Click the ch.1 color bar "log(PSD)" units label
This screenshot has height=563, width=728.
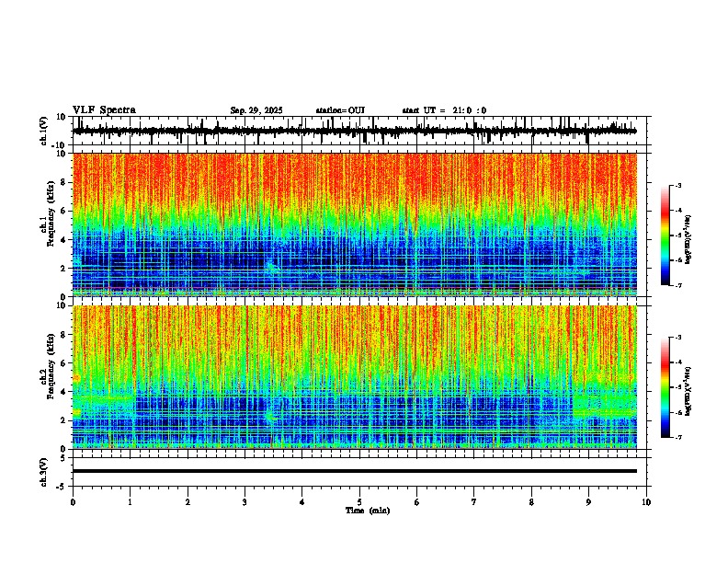pyautogui.click(x=688, y=239)
